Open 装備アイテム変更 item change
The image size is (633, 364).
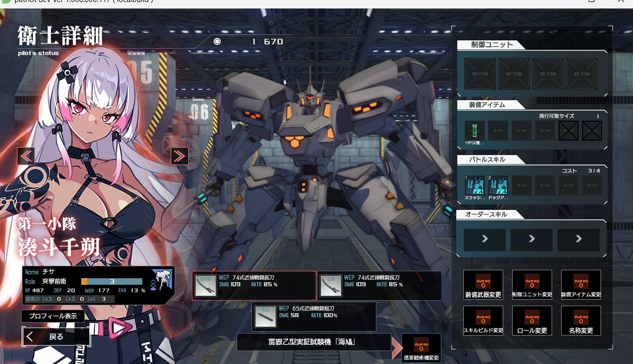(x=581, y=285)
